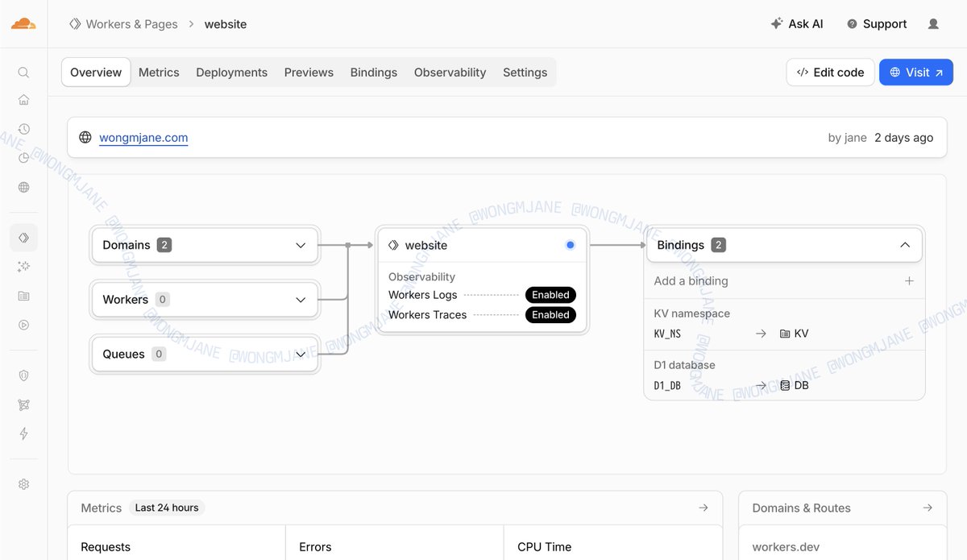Open recents clock icon in sidebar

[x=23, y=129]
